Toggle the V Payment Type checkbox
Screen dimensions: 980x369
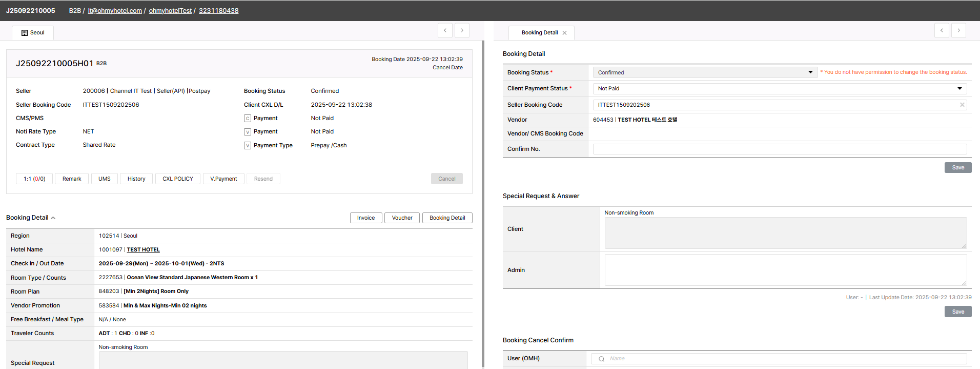click(x=248, y=146)
